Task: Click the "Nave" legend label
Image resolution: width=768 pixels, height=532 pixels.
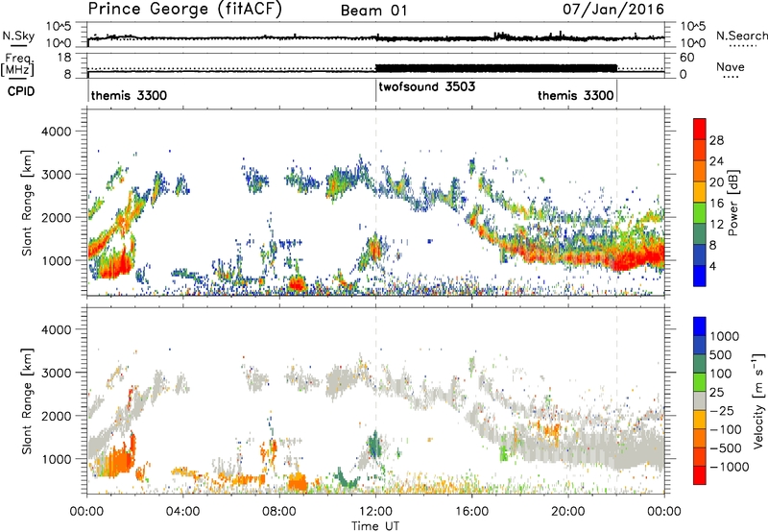Action: [x=730, y=67]
